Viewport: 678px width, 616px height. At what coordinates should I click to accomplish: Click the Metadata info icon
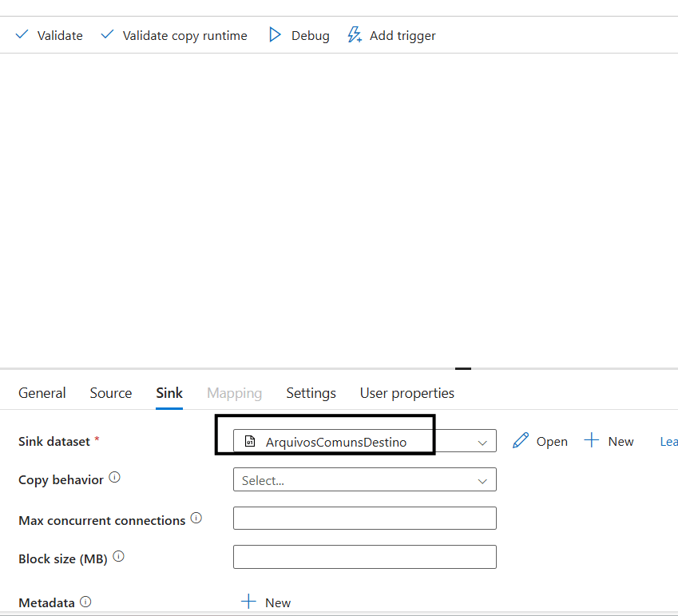pyautogui.click(x=85, y=602)
